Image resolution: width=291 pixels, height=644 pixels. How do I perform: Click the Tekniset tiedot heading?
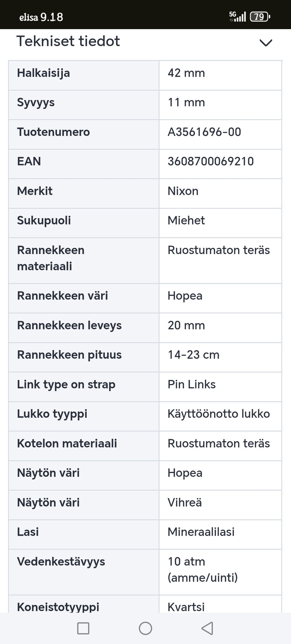point(68,41)
